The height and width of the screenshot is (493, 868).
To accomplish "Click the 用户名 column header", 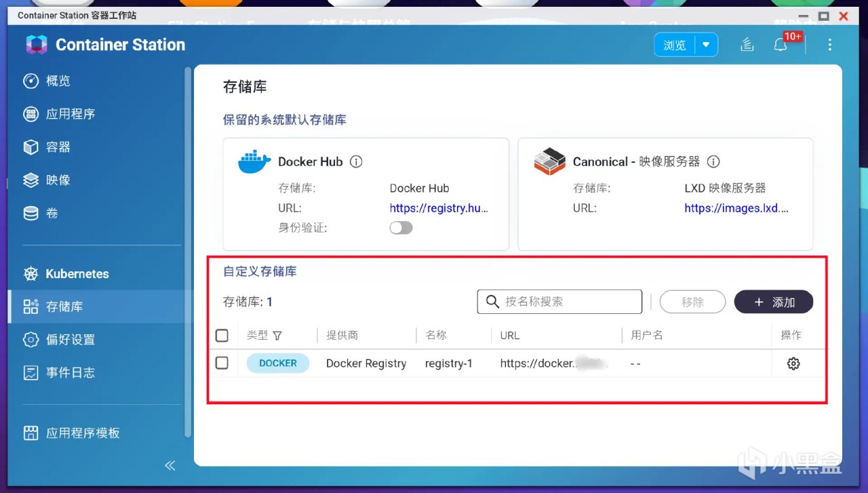I will (x=647, y=335).
